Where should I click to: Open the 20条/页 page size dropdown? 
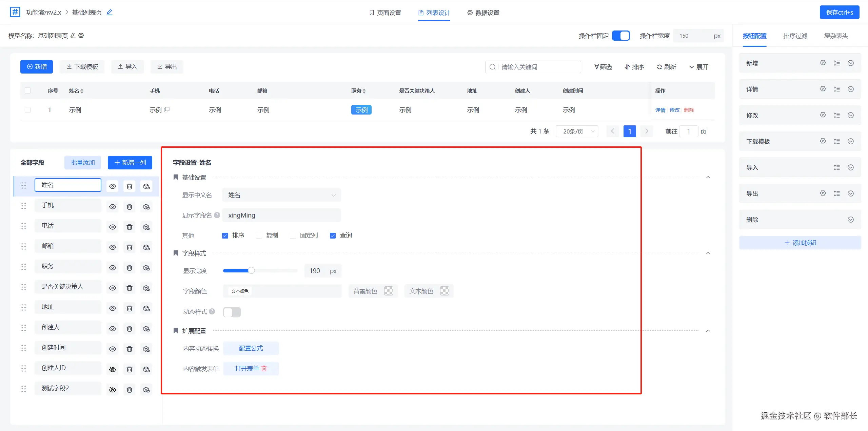click(577, 131)
